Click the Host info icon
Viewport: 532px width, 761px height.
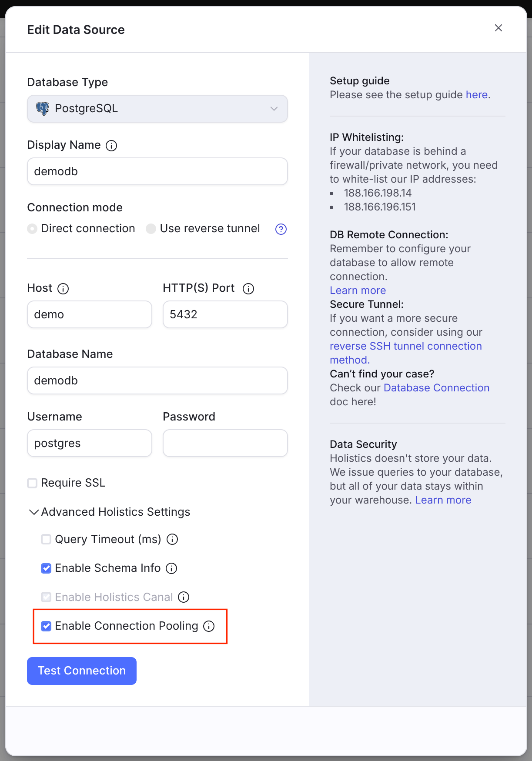63,289
